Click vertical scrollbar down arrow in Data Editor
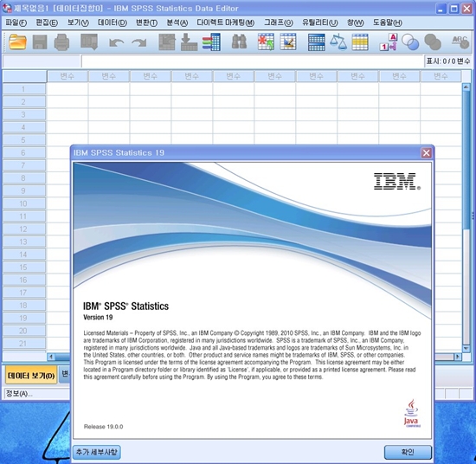The height and width of the screenshot is (464, 476). click(x=466, y=348)
